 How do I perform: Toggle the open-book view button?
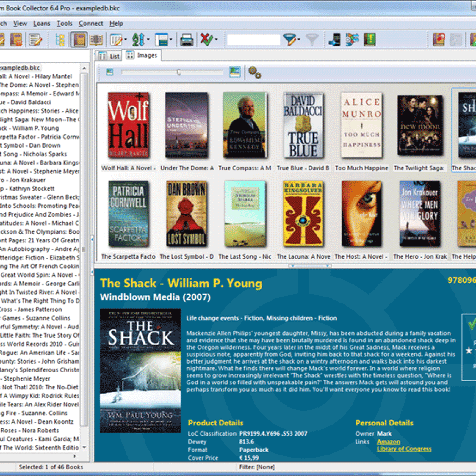pos(96,40)
